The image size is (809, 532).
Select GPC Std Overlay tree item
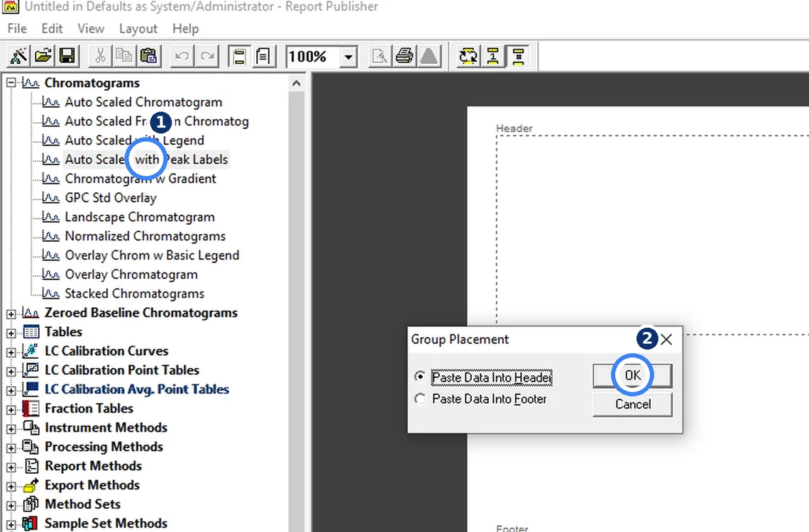[111, 197]
